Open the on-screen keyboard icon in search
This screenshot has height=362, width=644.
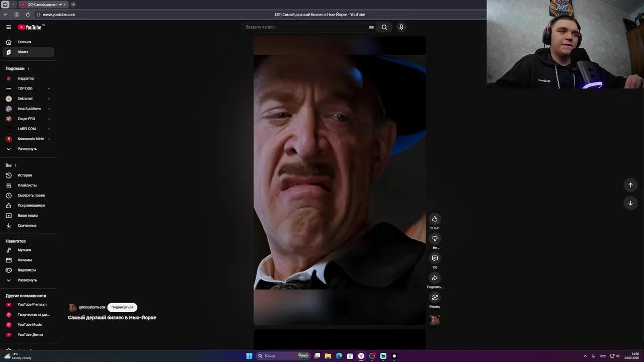371,27
